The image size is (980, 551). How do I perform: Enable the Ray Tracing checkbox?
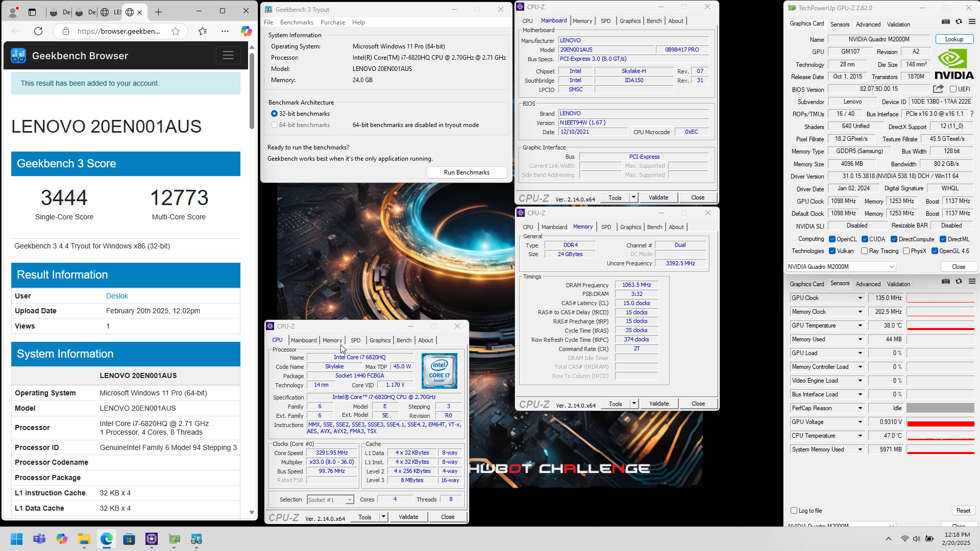pyautogui.click(x=864, y=251)
